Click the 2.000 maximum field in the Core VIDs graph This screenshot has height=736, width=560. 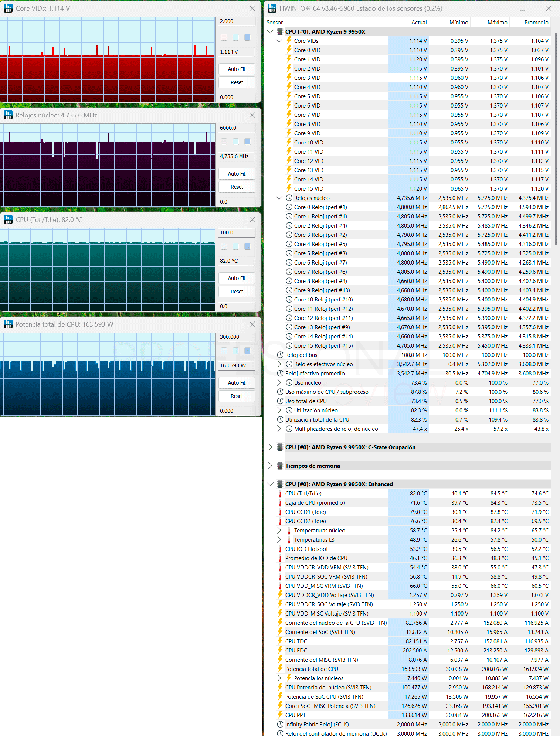point(237,21)
